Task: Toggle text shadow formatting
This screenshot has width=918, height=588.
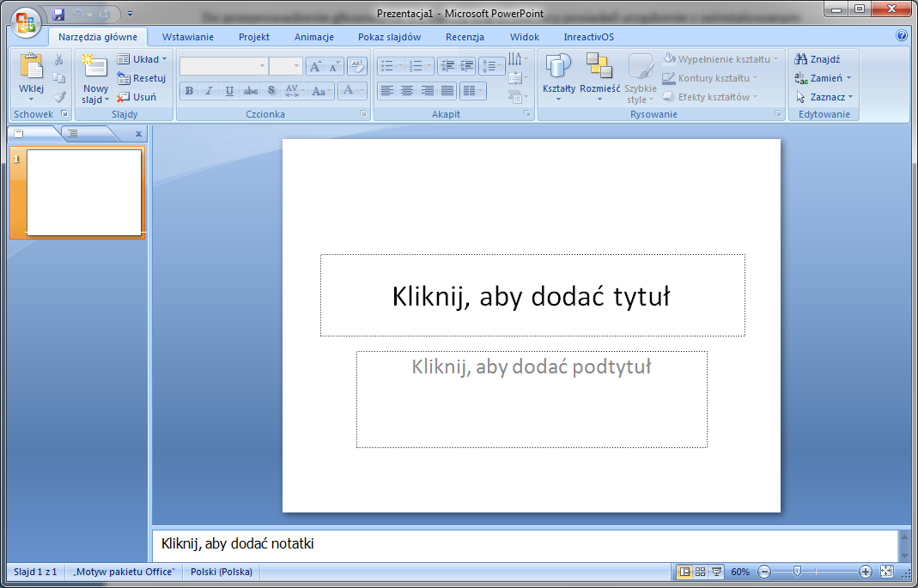Action: [x=271, y=91]
